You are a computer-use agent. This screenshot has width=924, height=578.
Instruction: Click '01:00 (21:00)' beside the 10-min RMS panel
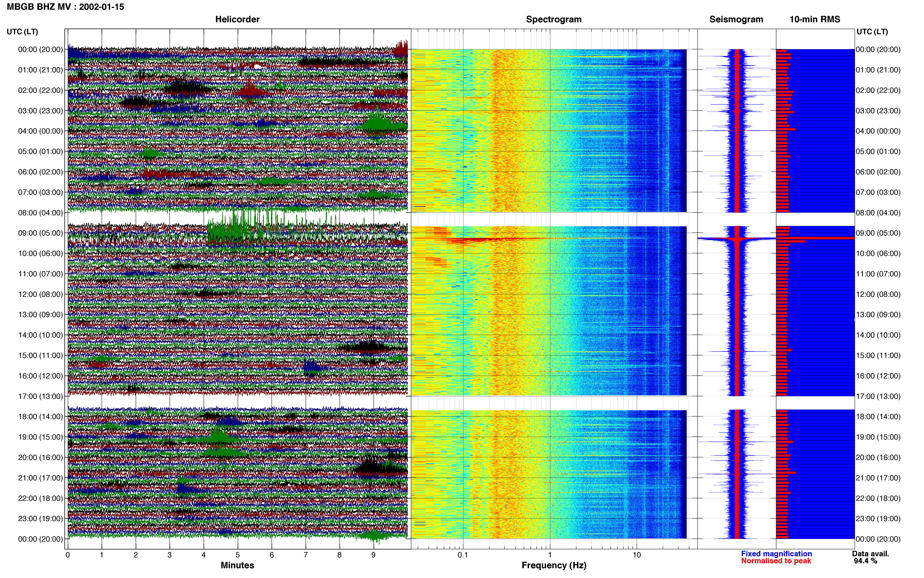pyautogui.click(x=878, y=70)
